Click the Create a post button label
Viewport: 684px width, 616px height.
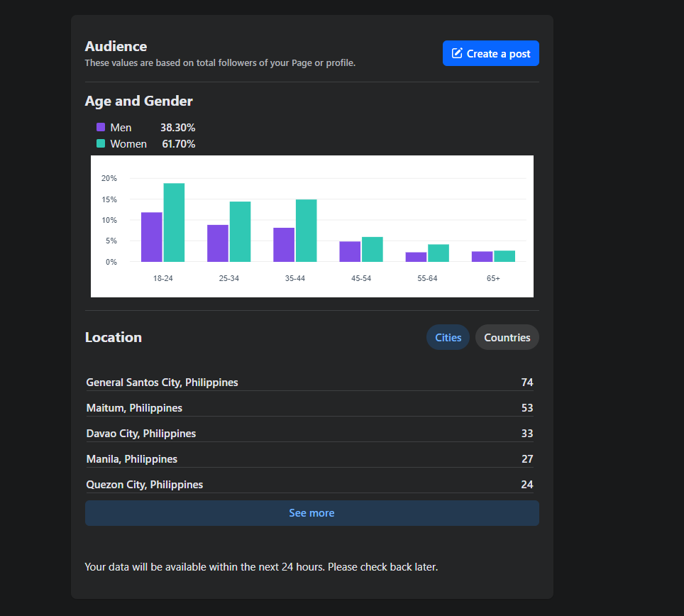pyautogui.click(x=498, y=54)
